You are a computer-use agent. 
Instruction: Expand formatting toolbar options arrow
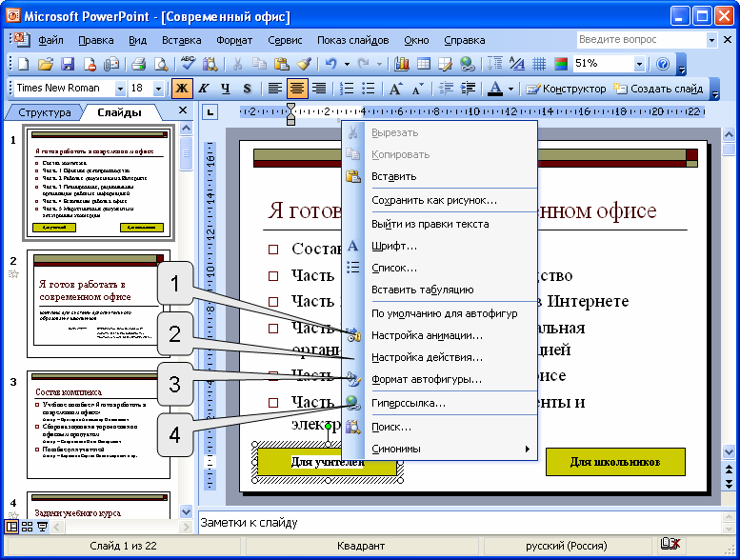click(715, 90)
